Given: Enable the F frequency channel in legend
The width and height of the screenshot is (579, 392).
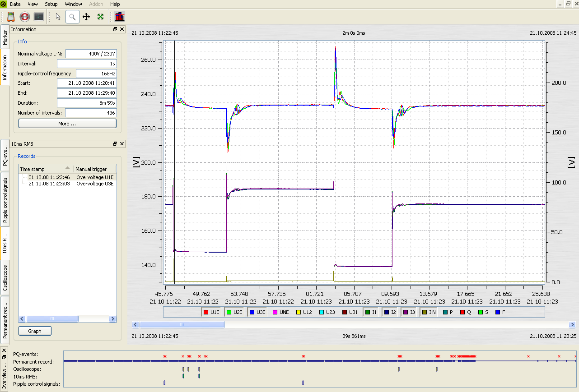Looking at the screenshot, I should click(500, 312).
